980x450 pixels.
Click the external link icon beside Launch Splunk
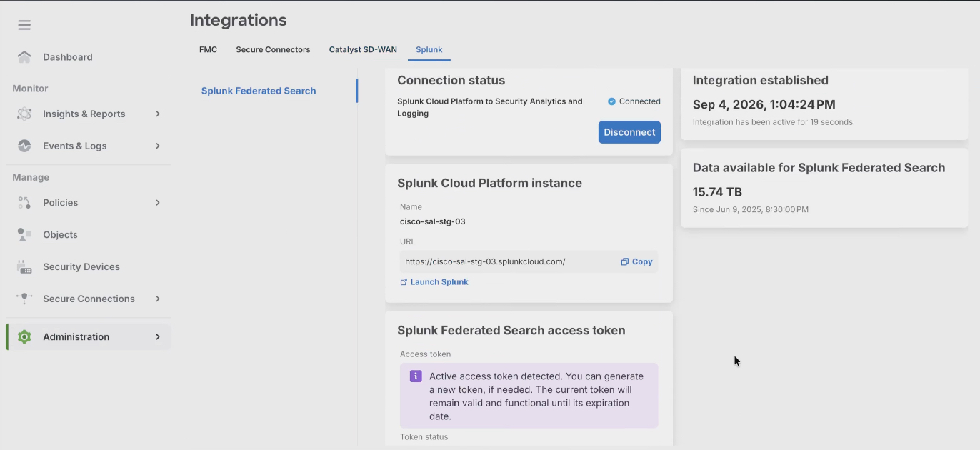[404, 282]
